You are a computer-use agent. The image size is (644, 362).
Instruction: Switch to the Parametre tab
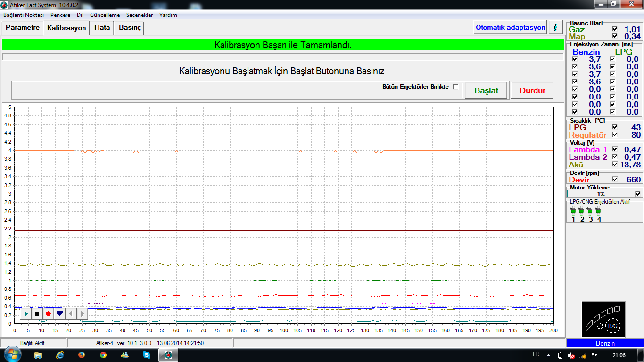pyautogui.click(x=23, y=28)
